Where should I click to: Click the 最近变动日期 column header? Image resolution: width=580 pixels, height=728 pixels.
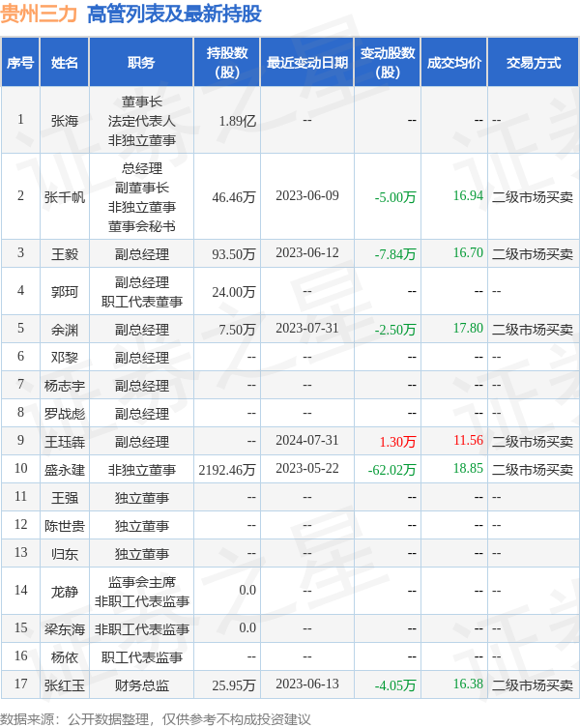(x=307, y=63)
